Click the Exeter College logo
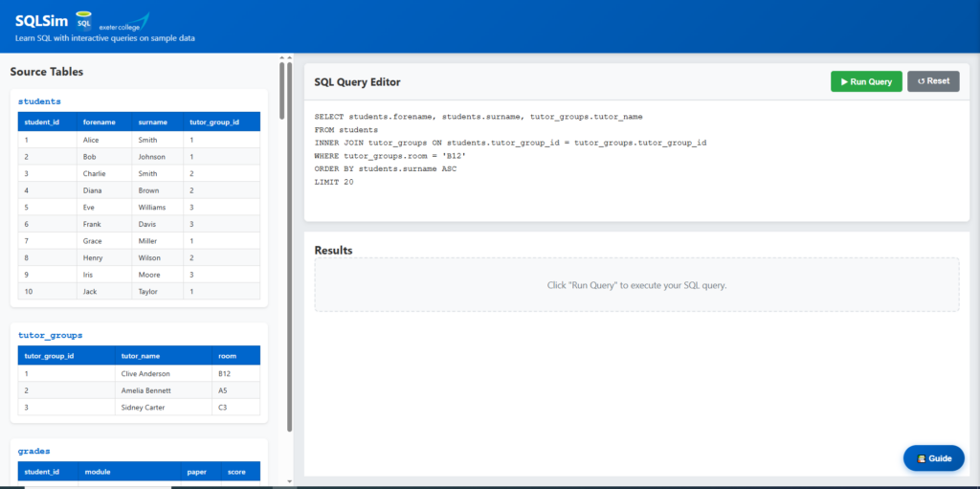This screenshot has width=980, height=489. point(123,23)
